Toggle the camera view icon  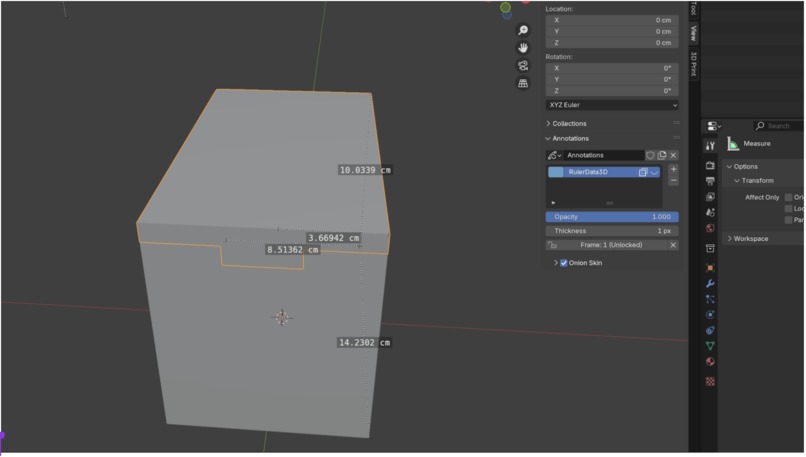tap(523, 65)
